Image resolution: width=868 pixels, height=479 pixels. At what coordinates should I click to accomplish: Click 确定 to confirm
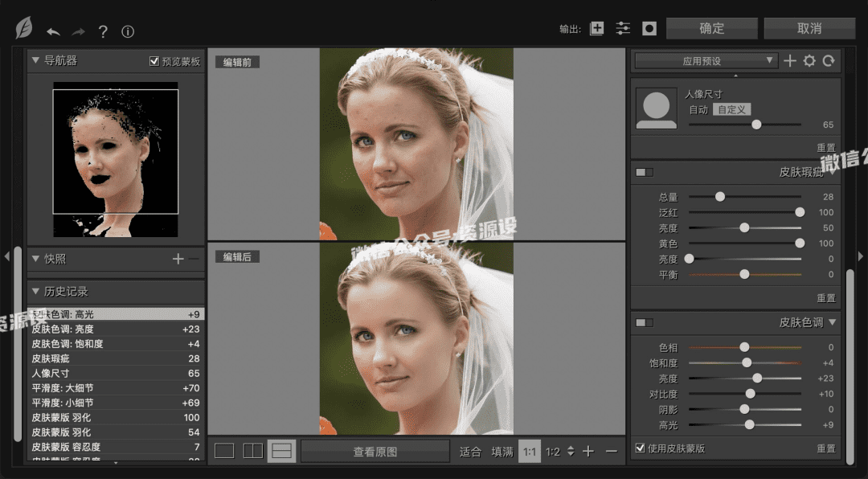[712, 28]
